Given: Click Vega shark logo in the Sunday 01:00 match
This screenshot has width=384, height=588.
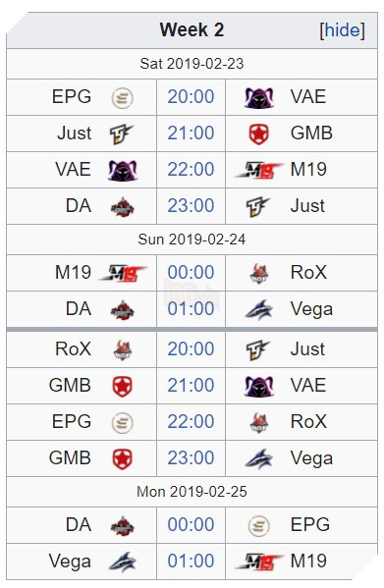Looking at the screenshot, I should [259, 310].
